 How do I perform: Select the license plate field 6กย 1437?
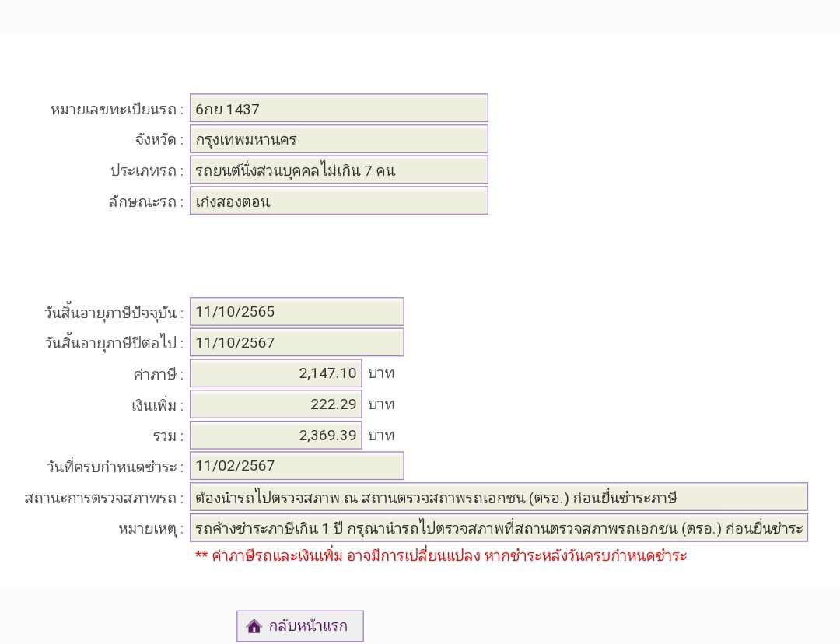(339, 108)
